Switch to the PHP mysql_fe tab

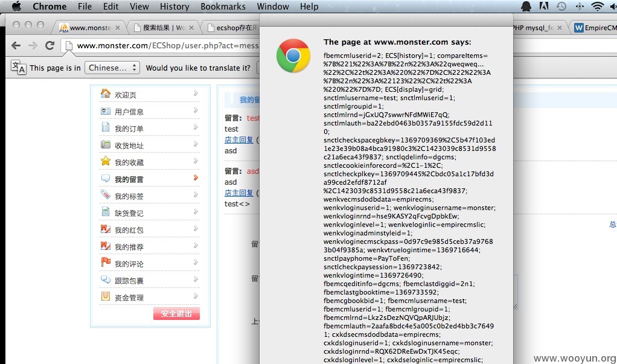point(539,28)
